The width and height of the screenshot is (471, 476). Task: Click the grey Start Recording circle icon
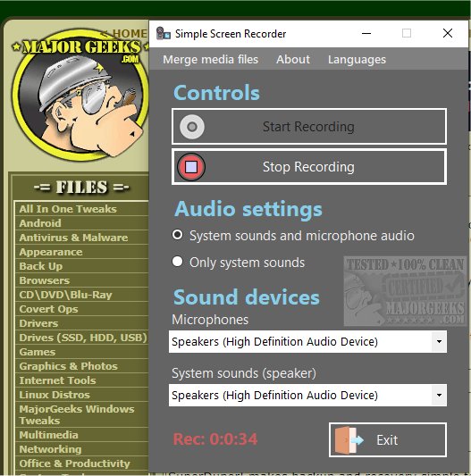(x=192, y=127)
